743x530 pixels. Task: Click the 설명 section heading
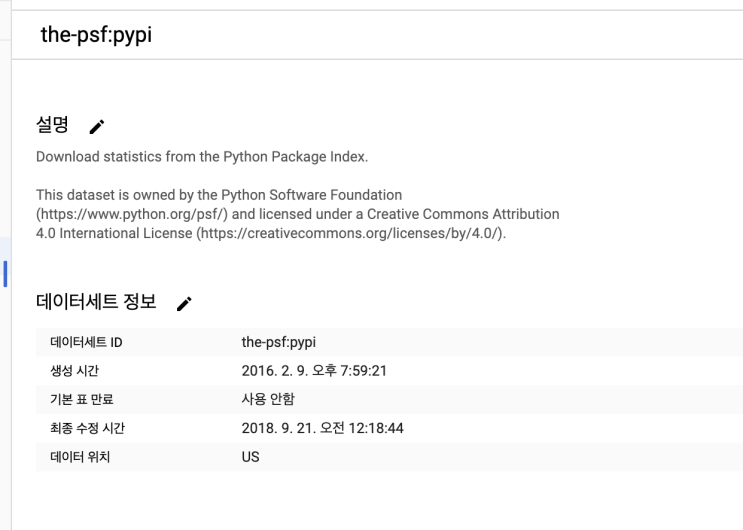click(x=53, y=125)
